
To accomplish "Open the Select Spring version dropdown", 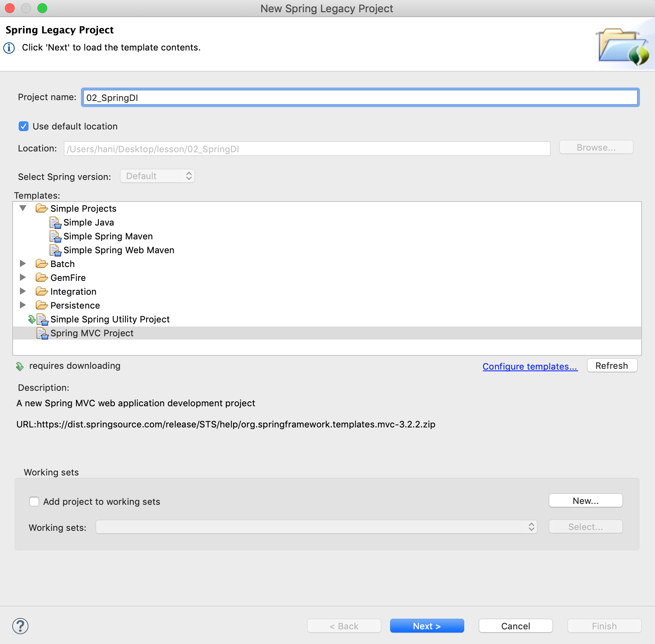I will click(157, 176).
